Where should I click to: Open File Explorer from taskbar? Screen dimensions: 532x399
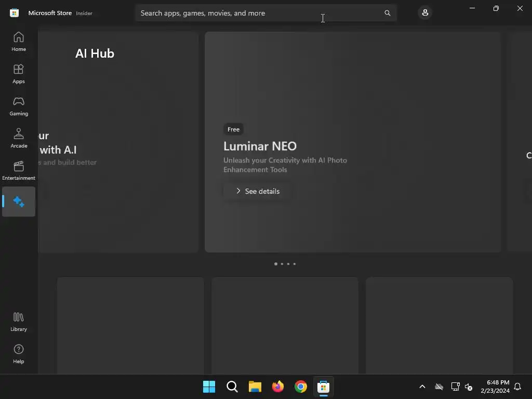[x=255, y=387]
